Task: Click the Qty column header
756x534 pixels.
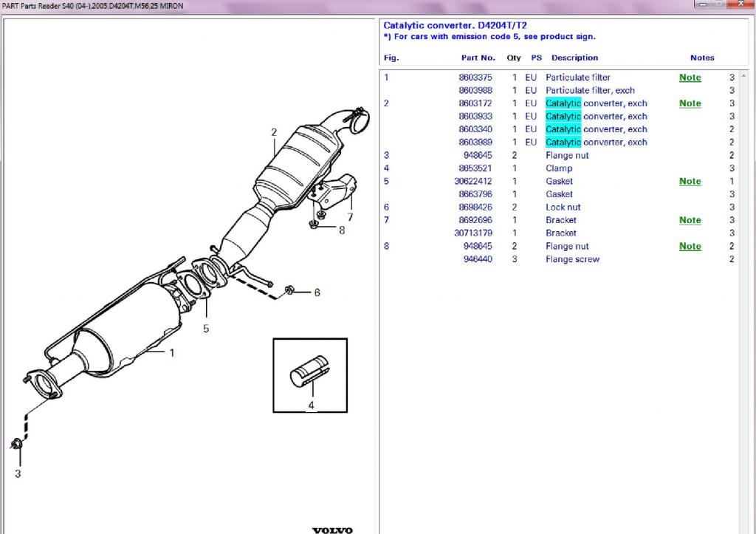Action: (x=514, y=58)
